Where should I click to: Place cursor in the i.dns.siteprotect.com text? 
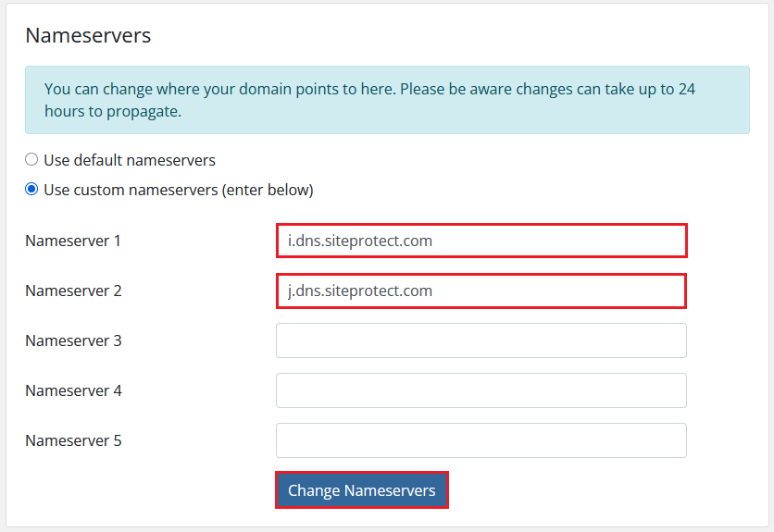tap(360, 241)
